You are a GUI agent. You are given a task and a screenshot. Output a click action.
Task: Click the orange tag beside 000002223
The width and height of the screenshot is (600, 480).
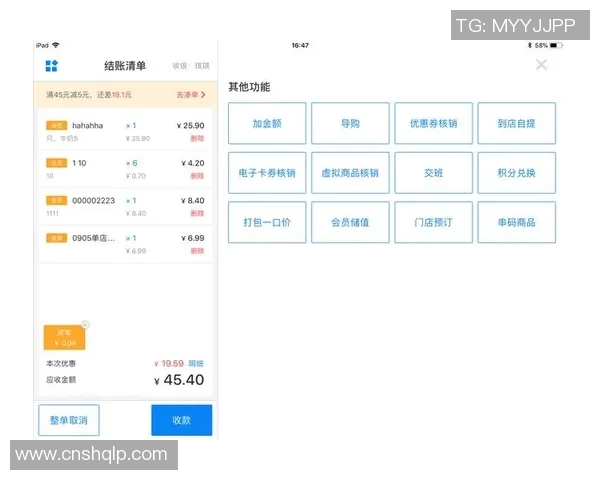coord(56,201)
